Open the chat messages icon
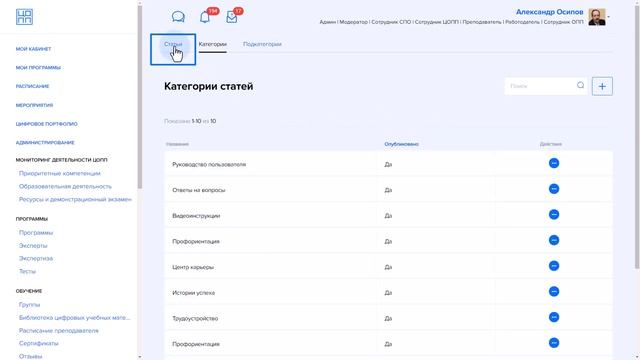640x360 pixels. click(x=178, y=17)
